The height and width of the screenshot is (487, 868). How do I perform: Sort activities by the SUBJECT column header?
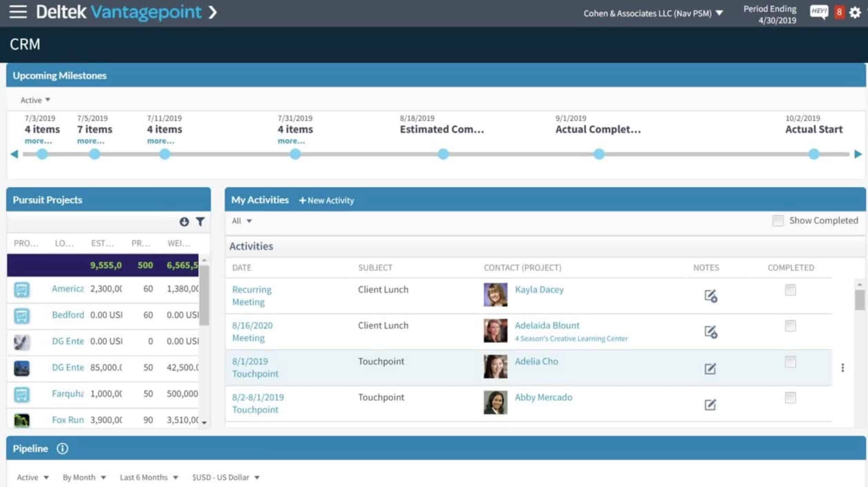375,268
